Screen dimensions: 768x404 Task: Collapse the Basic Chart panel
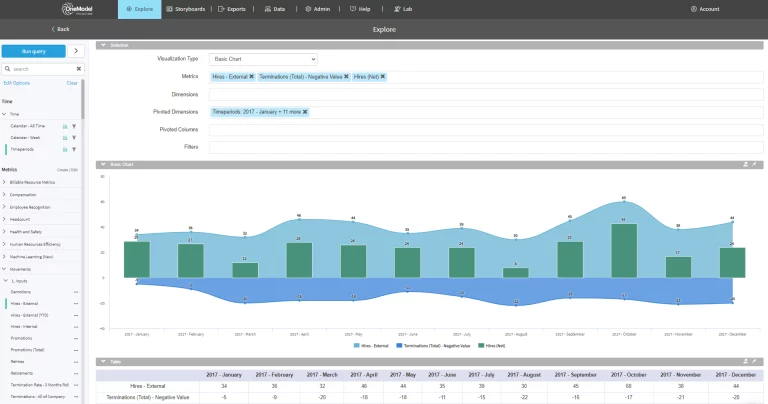(103, 165)
